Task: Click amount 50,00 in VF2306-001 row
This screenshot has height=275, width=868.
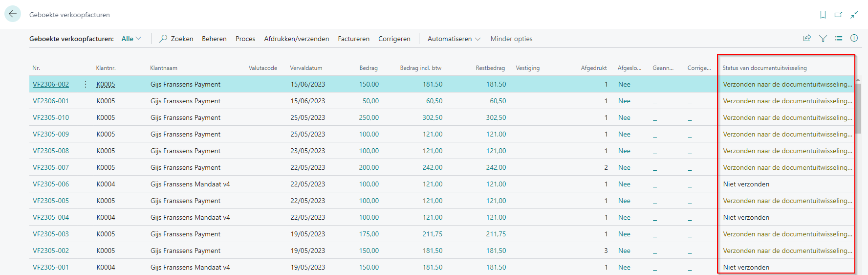Action: [370, 101]
